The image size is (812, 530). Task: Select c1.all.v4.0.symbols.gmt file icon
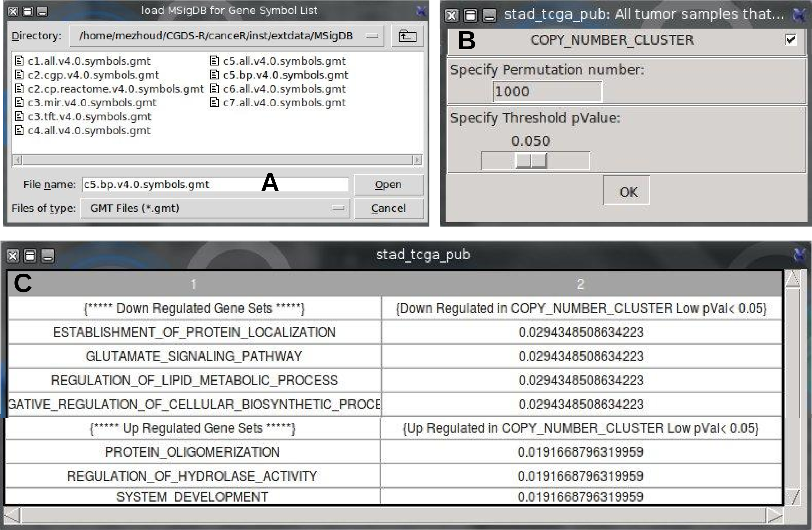(x=19, y=61)
